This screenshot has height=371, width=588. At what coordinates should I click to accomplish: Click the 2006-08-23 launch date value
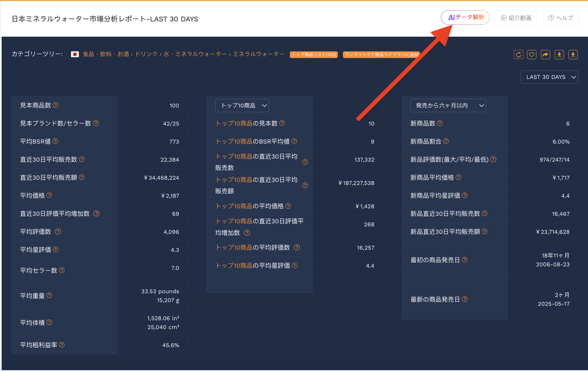(553, 264)
